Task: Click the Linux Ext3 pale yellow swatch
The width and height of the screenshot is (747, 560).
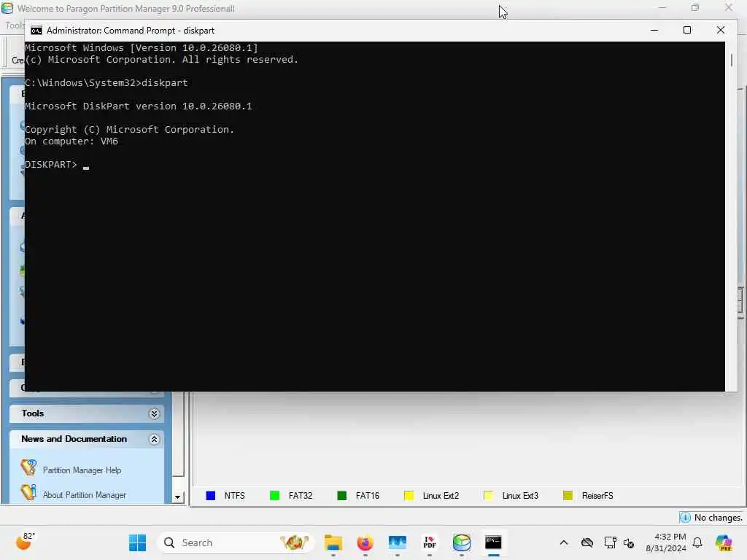Action: 488,496
